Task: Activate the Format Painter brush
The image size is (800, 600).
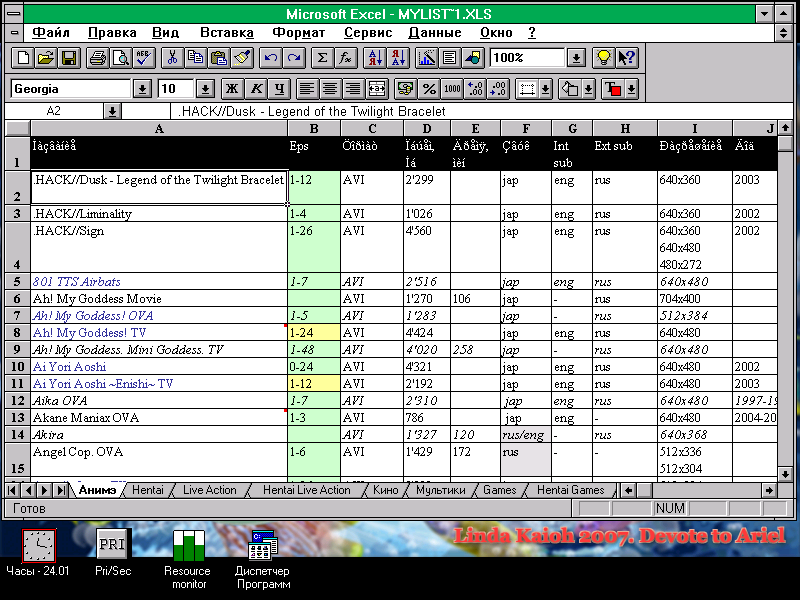Action: pyautogui.click(x=242, y=58)
